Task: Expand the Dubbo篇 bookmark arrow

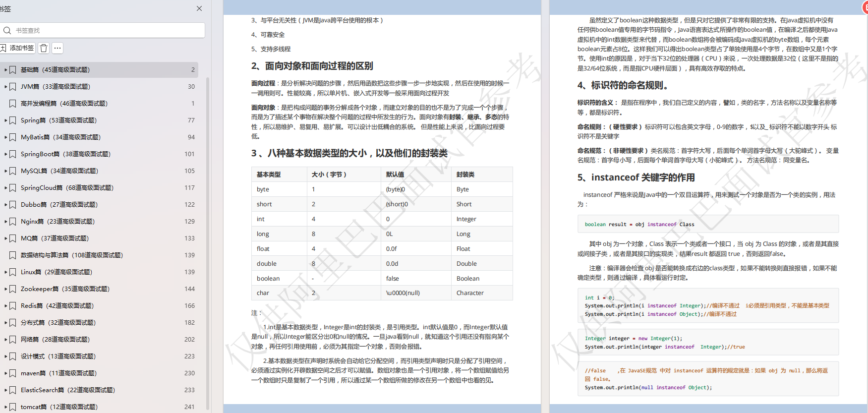Action: point(5,205)
